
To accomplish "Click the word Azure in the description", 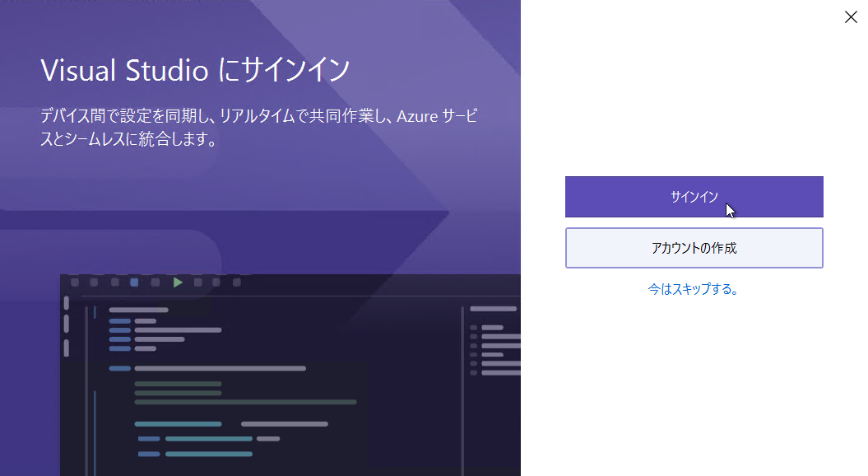I will 417,116.
